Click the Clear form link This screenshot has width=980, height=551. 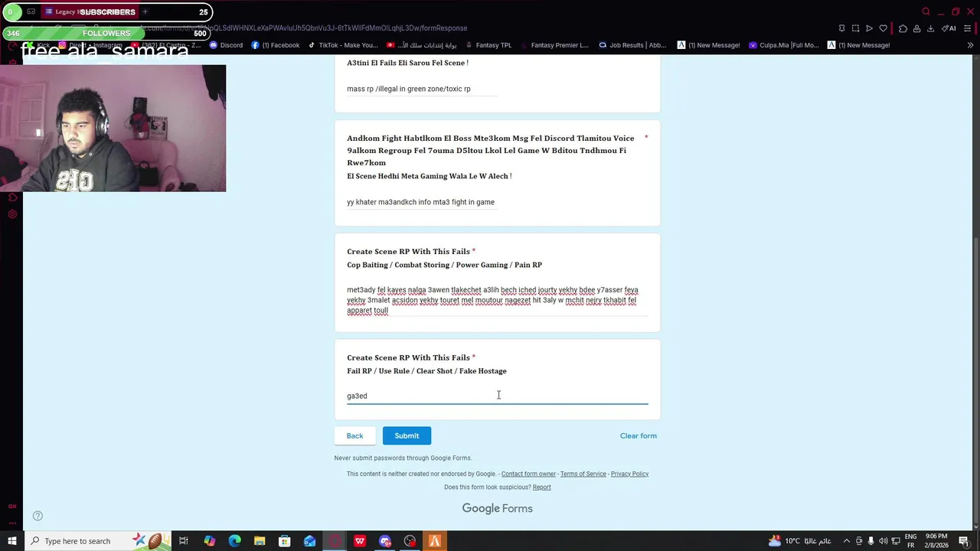click(x=638, y=435)
